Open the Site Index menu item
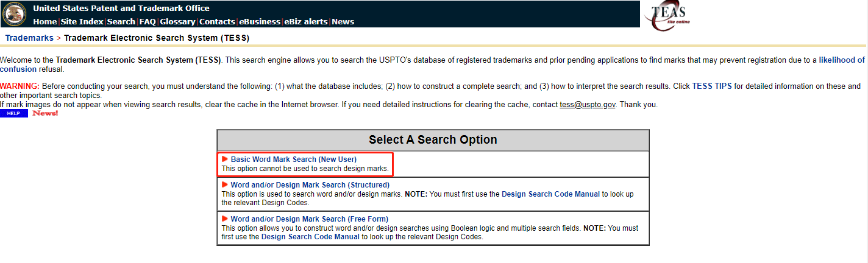868x263 pixels. pyautogui.click(x=82, y=22)
